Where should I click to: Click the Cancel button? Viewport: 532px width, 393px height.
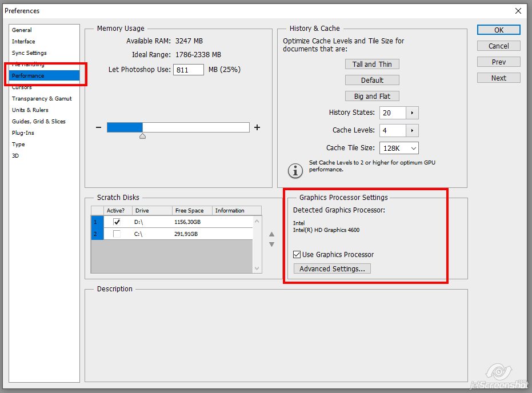click(x=498, y=46)
